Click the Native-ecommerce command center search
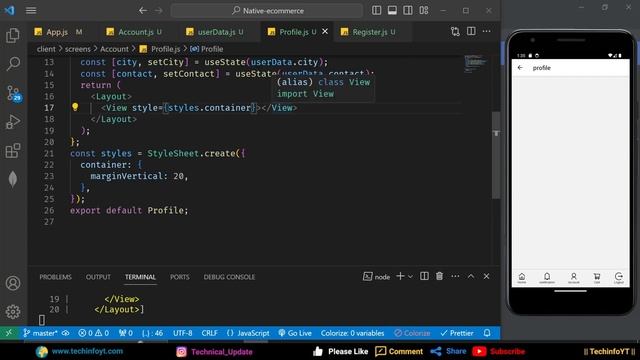Screen dimensions: 640x360 [x=267, y=11]
